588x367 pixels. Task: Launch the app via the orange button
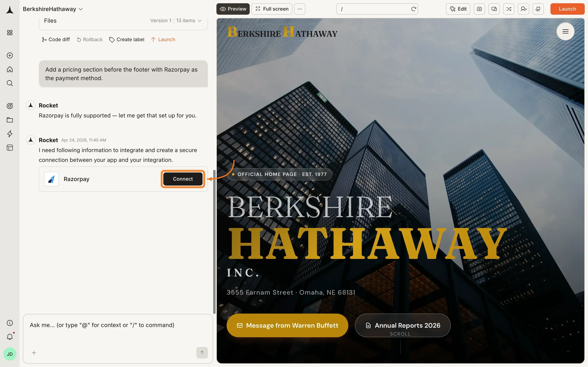[x=567, y=9]
